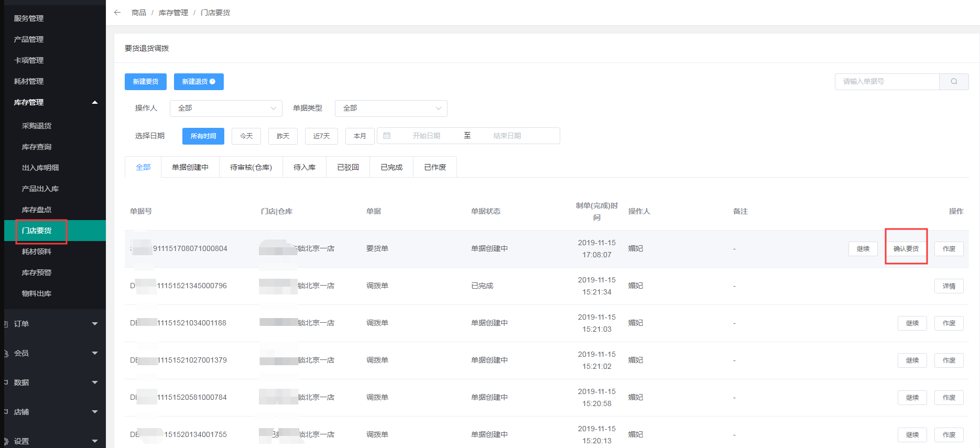
Task: Click 商品 in the breadcrumb
Action: point(139,13)
